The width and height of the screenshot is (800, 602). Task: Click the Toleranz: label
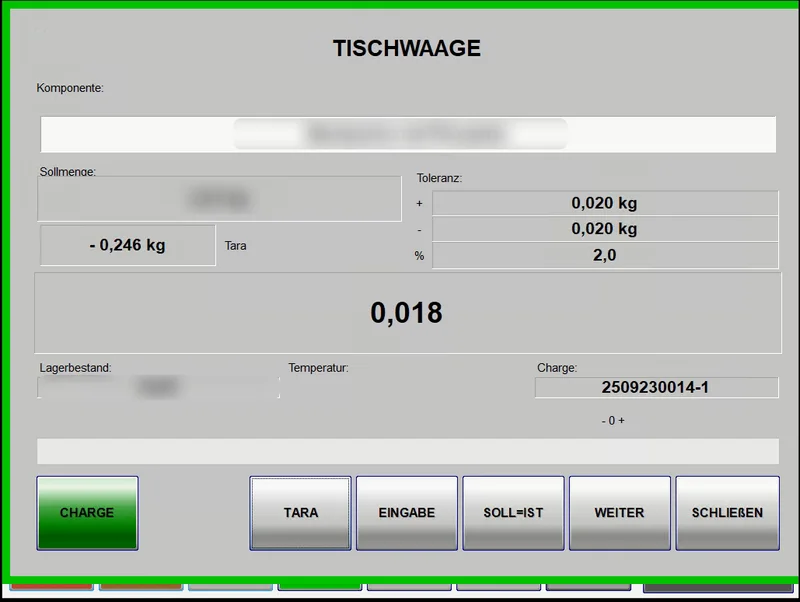[x=439, y=178]
